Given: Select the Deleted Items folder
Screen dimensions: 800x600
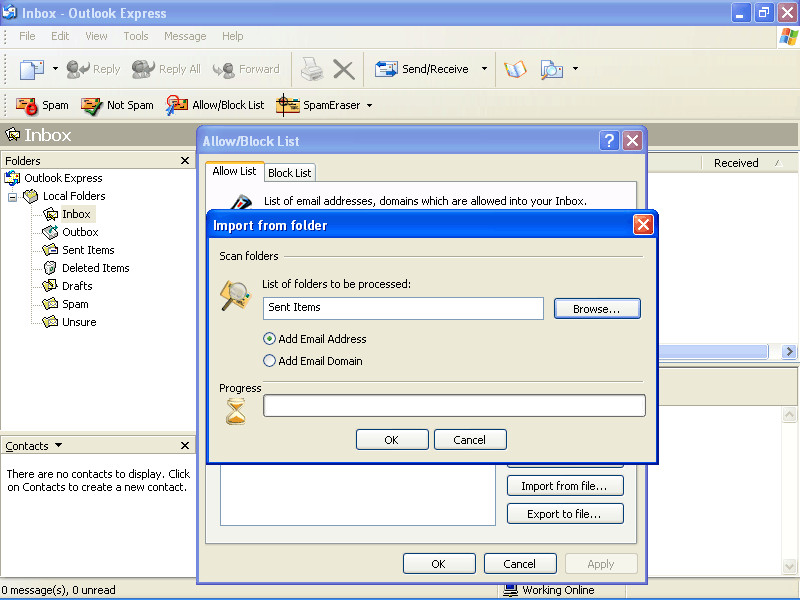Looking at the screenshot, I should 95,268.
